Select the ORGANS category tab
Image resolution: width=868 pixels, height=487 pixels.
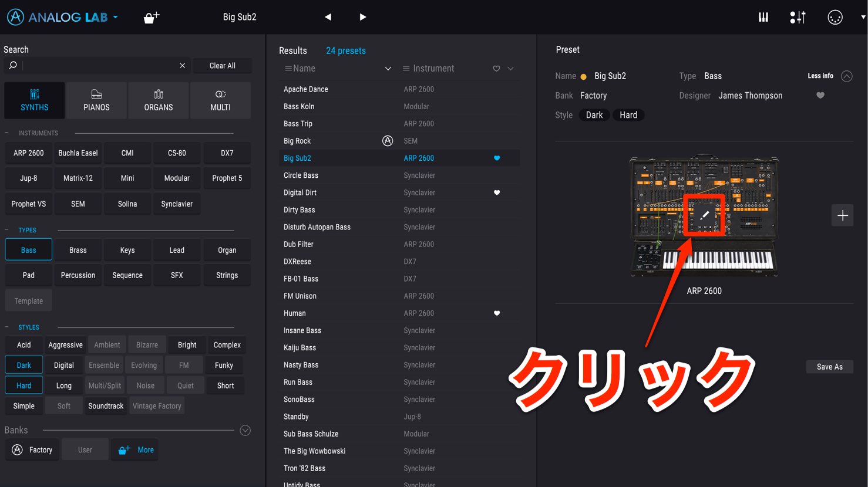coord(159,100)
